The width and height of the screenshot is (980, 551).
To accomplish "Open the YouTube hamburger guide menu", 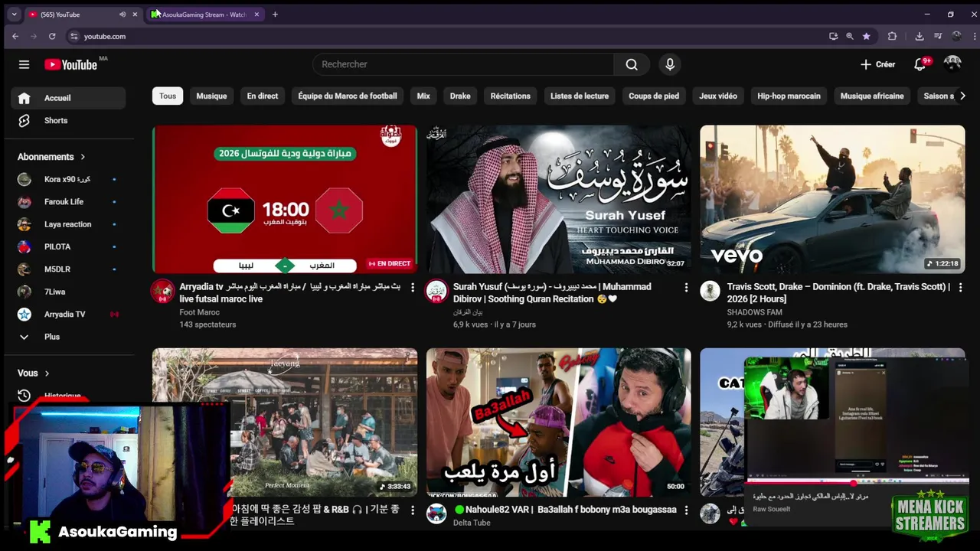I will 24,65.
